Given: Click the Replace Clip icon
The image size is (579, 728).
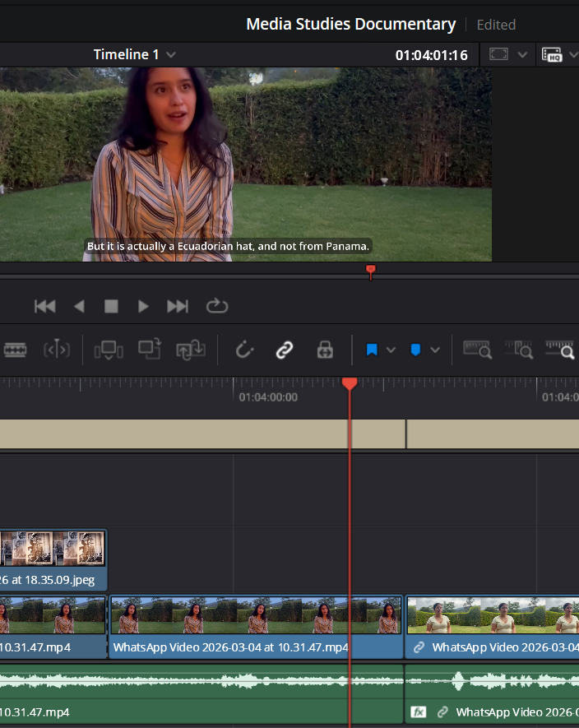Looking at the screenshot, I should [x=190, y=350].
